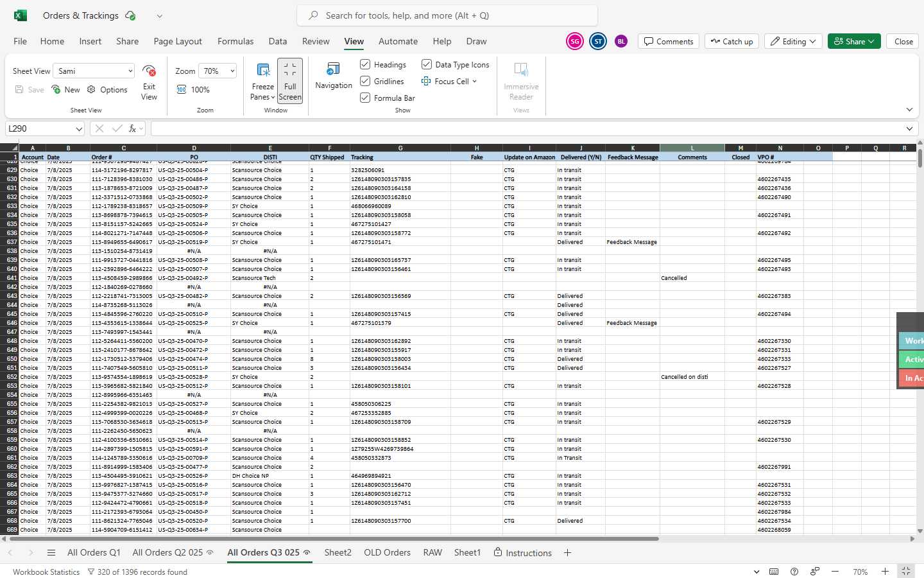Toggle the Data Type Icons checkbox
This screenshot has height=578, width=924.
(427, 64)
